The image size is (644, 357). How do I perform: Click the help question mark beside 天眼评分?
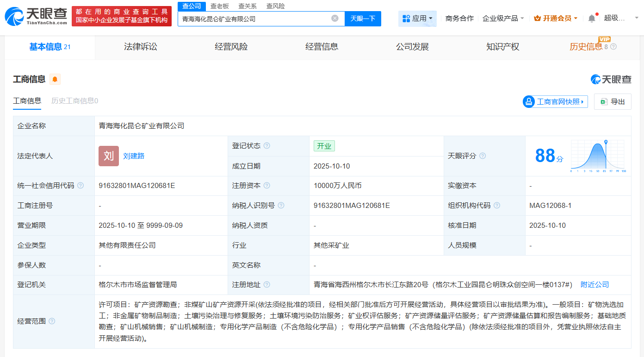pyautogui.click(x=483, y=156)
